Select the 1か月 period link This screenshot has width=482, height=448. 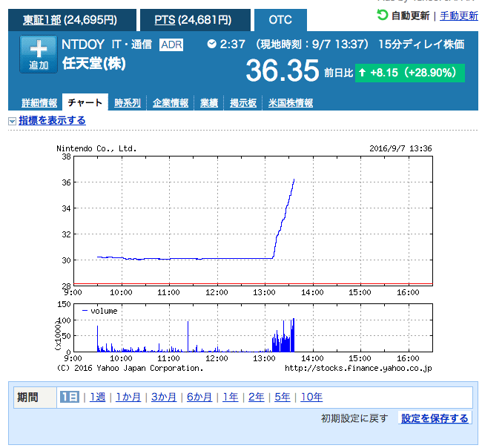click(128, 397)
